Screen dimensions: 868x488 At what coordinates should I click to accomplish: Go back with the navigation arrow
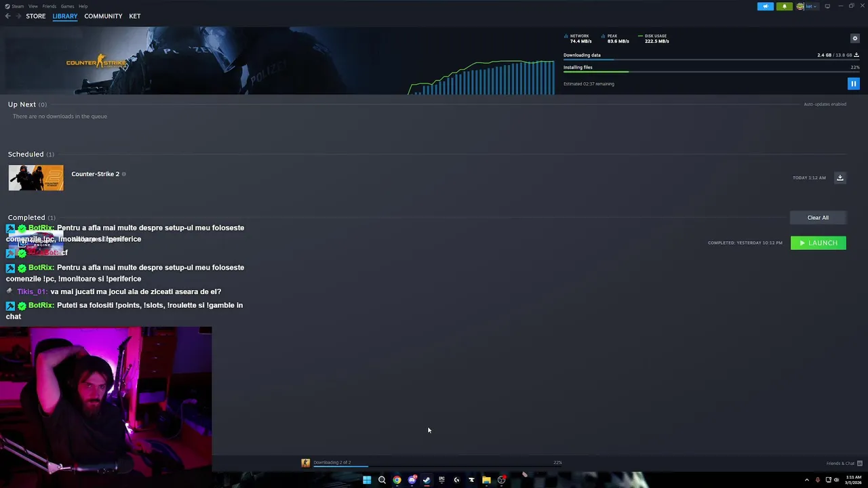point(7,16)
